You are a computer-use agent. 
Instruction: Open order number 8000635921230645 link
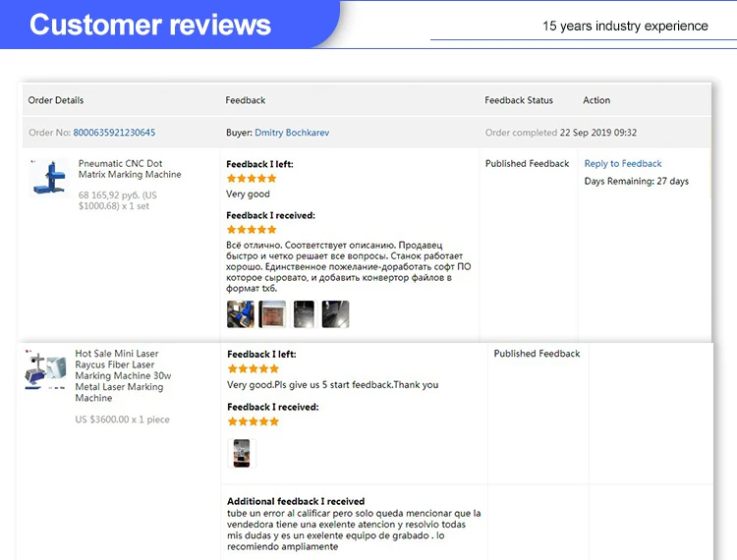coord(114,133)
